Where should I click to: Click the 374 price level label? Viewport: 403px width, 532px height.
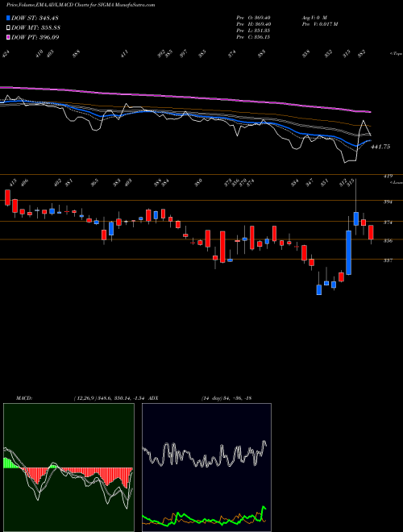(388, 222)
